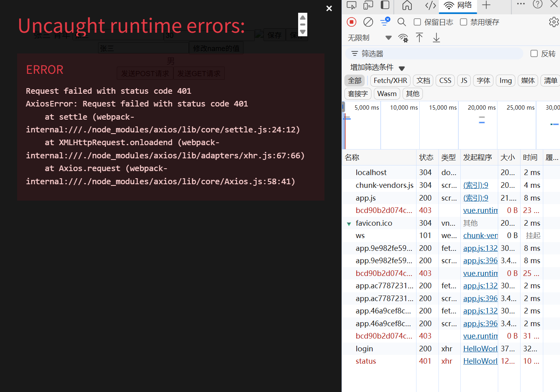The height and width of the screenshot is (392, 560).
Task: Open HelloWorl initiator link for status
Action: pyautogui.click(x=480, y=361)
